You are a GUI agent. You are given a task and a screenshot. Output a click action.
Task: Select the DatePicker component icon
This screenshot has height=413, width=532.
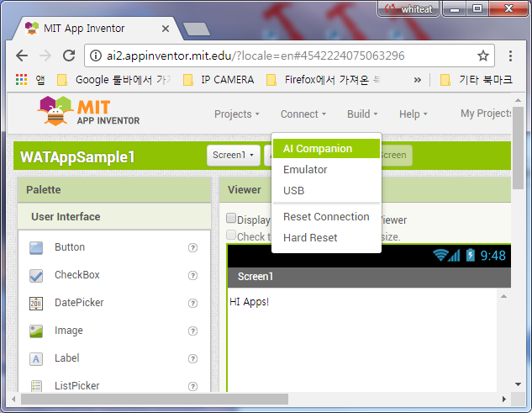pyautogui.click(x=36, y=304)
